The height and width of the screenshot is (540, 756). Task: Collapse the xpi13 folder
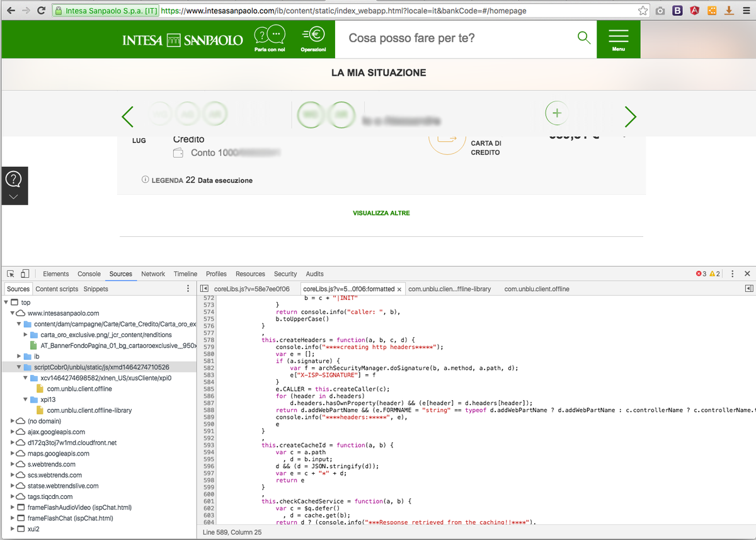(26, 399)
